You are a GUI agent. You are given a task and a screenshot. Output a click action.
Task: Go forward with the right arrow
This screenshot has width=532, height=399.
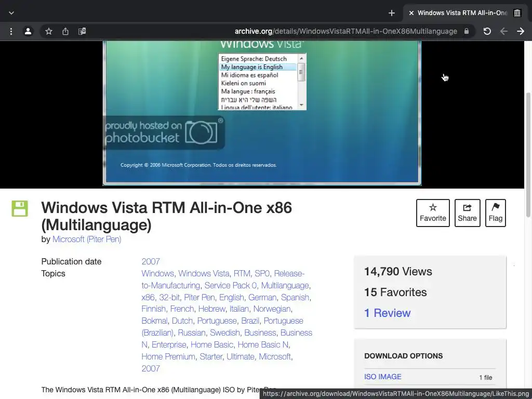point(521,32)
